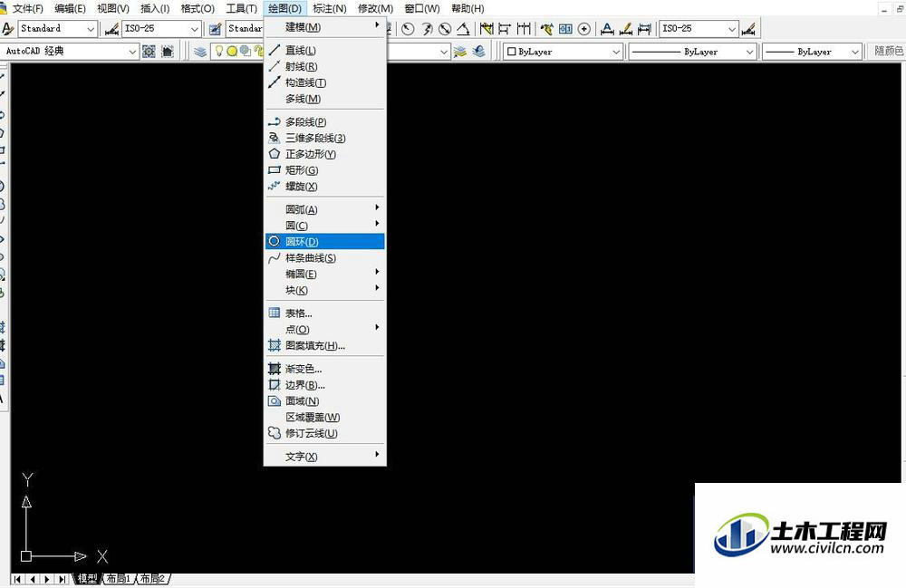
Task: Click the Center Mark icon
Action: pos(584,29)
